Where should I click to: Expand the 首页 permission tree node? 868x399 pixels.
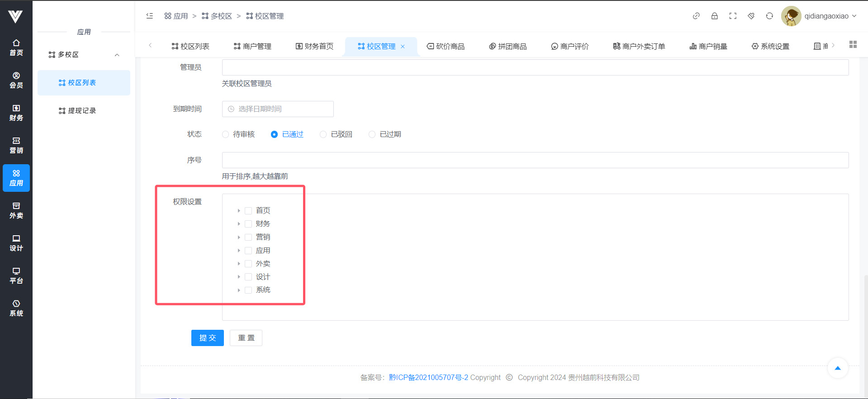pos(239,211)
